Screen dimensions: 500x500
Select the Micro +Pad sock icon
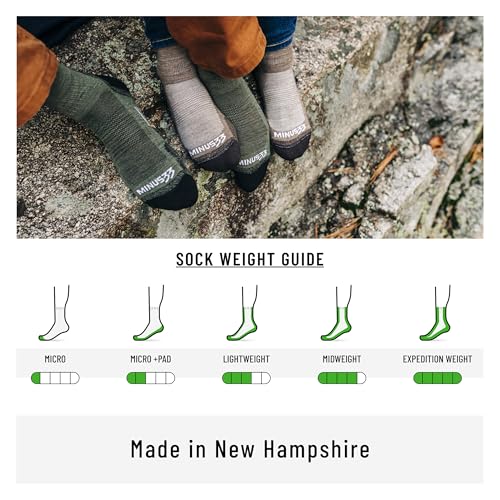pos(149,313)
